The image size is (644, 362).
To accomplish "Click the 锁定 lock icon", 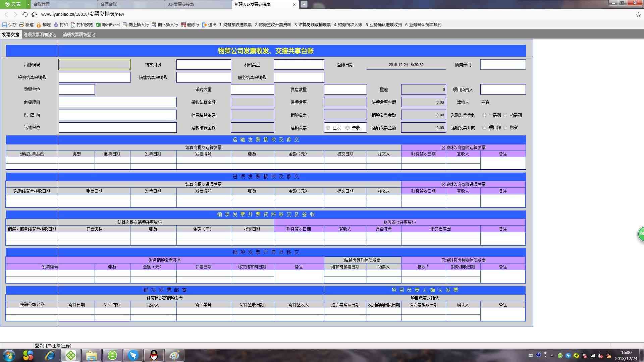I will pos(39,25).
